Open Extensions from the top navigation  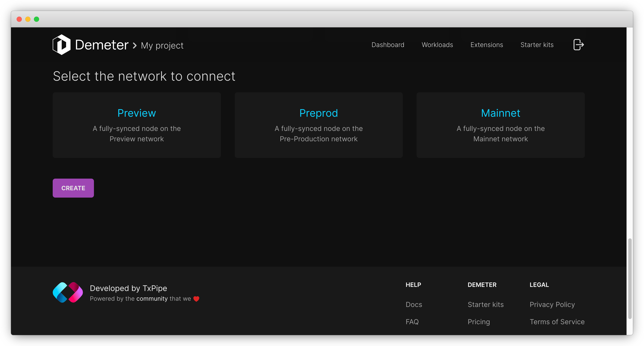tap(487, 45)
